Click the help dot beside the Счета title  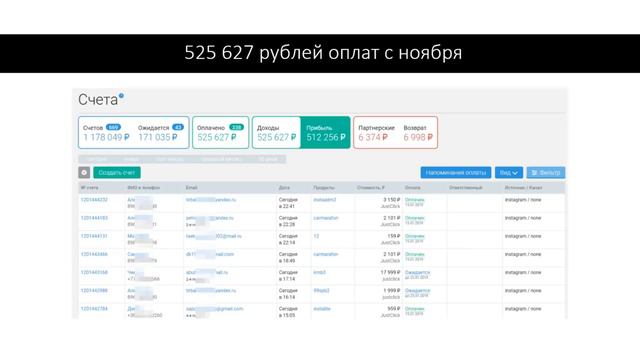click(x=121, y=96)
